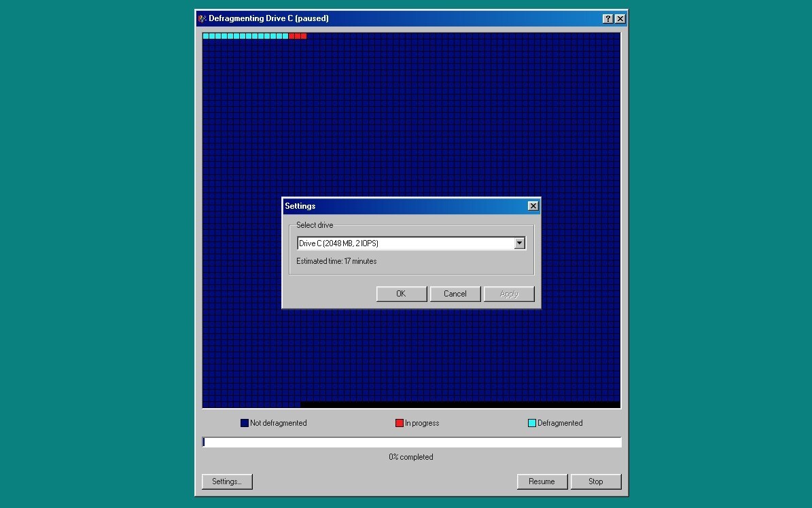Viewport: 812px width, 508px height.
Task: Click the defragmenter icon in the title bar
Action: click(x=201, y=18)
